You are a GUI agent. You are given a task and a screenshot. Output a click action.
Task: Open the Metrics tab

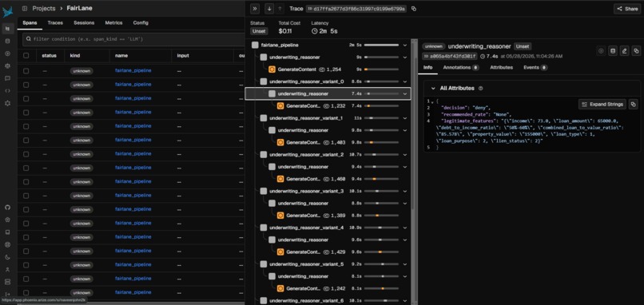point(113,23)
